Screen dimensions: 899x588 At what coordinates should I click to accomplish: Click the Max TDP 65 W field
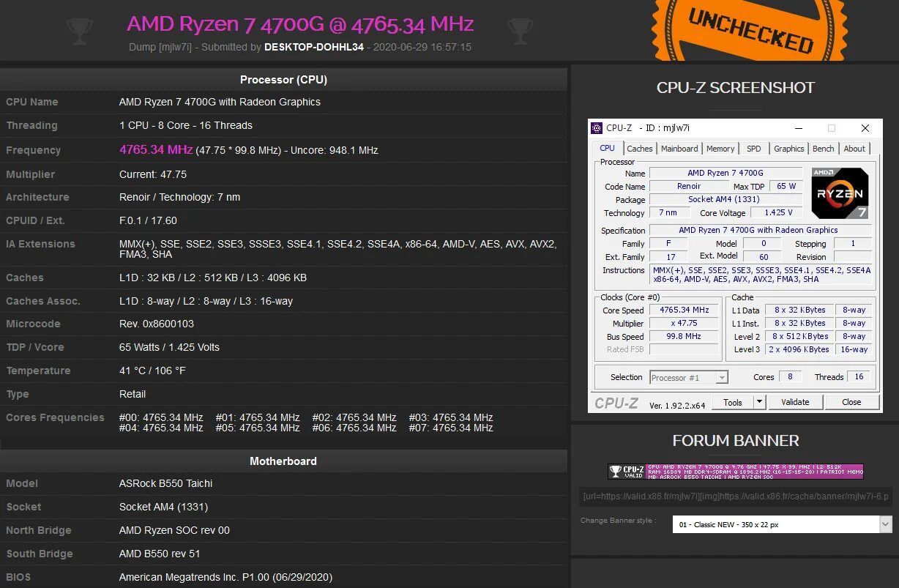pos(786,186)
